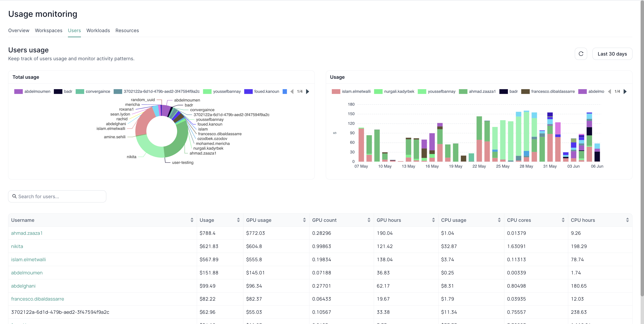Screen dimensions: 644x324
Task: Open the Last 30 days range dropdown
Action: [612, 54]
